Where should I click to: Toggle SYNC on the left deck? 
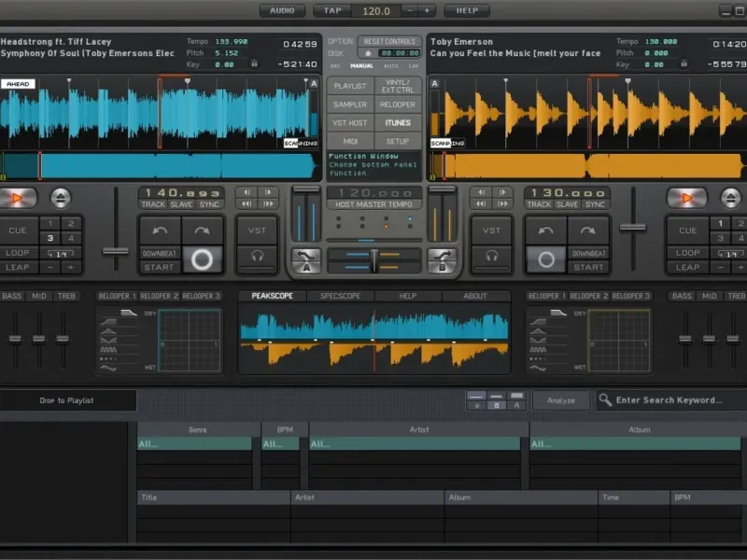coord(209,204)
